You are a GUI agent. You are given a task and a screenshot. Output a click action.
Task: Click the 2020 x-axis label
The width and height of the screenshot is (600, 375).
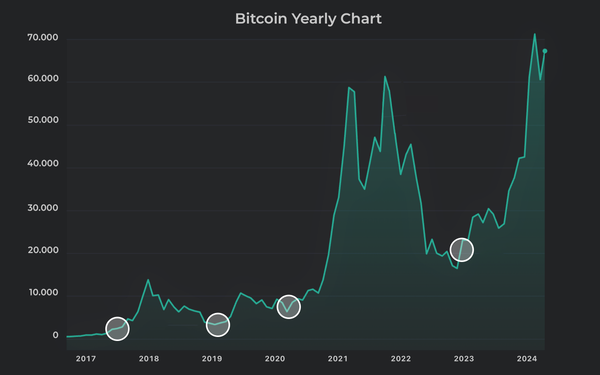[x=275, y=359]
